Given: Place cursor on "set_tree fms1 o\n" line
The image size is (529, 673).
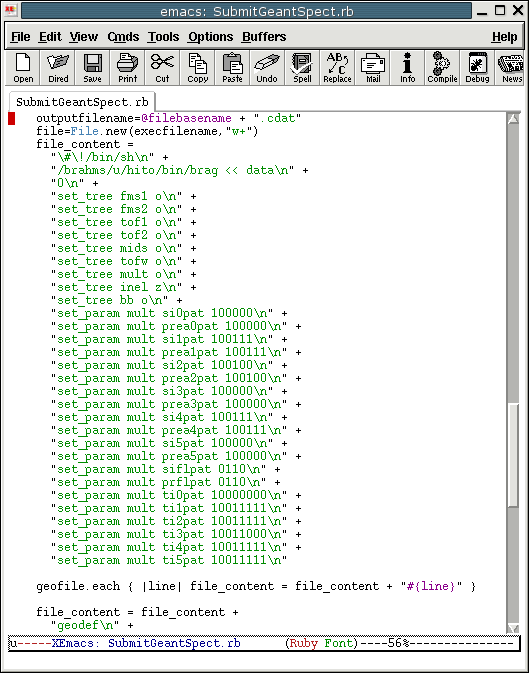Looking at the screenshot, I should click(124, 196).
